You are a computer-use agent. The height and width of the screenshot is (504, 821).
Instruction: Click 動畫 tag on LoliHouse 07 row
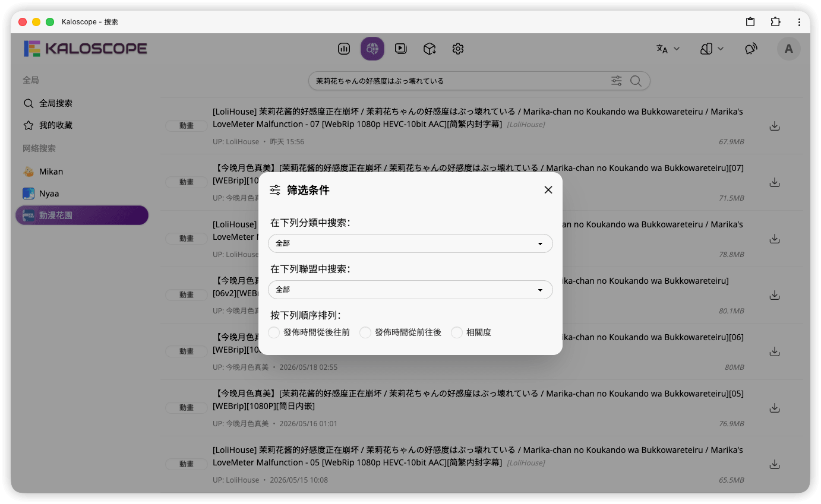(x=187, y=126)
